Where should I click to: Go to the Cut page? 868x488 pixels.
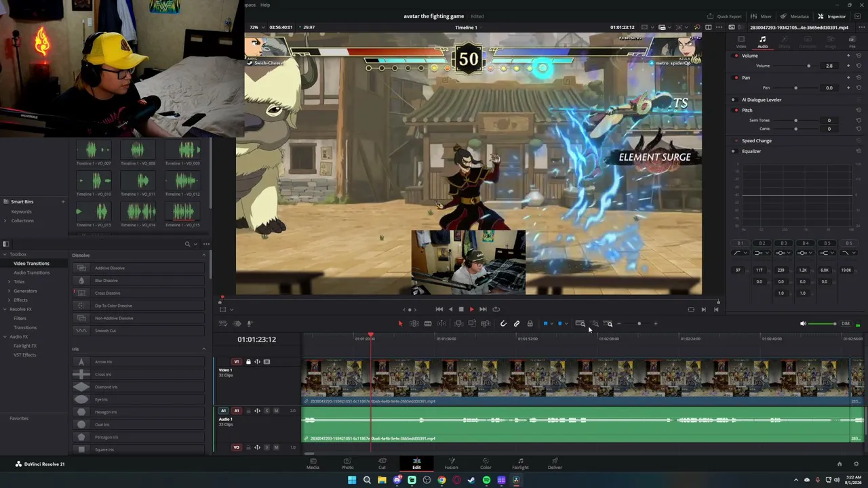tap(382, 464)
